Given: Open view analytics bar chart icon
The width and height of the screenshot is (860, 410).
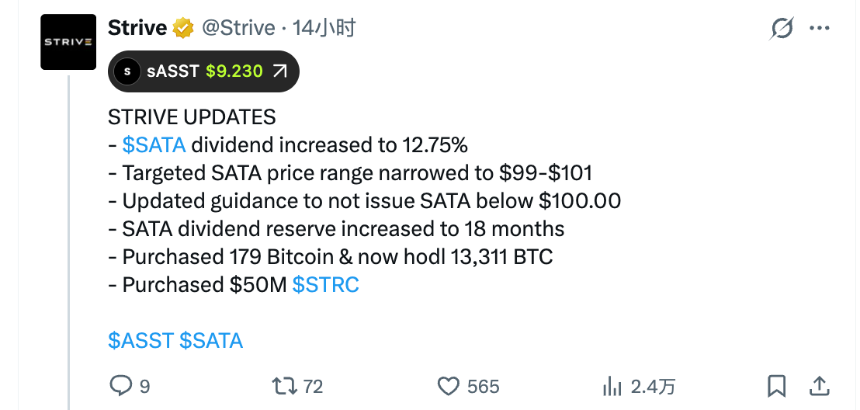Looking at the screenshot, I should [611, 386].
